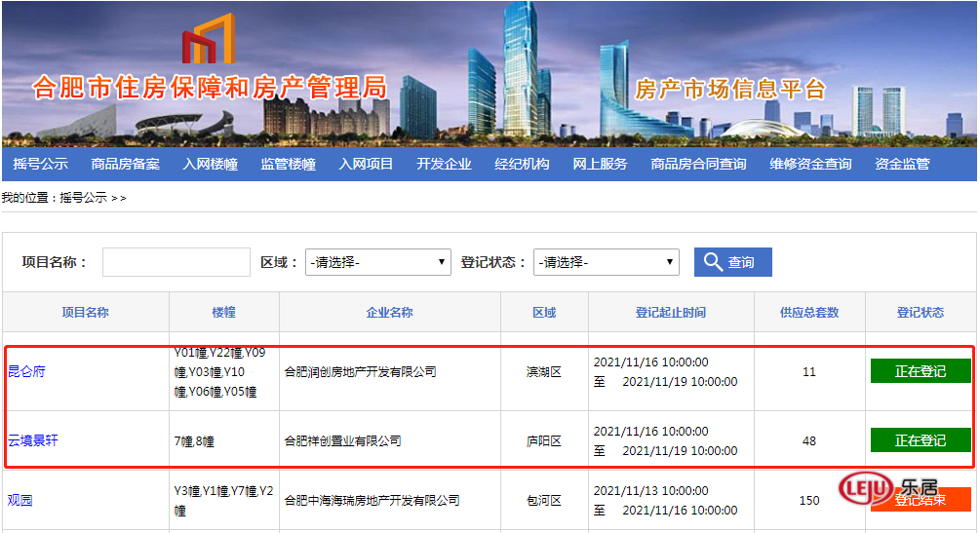The height and width of the screenshot is (533, 980).
Task: Click the supply count 11 cell
Action: (x=809, y=372)
